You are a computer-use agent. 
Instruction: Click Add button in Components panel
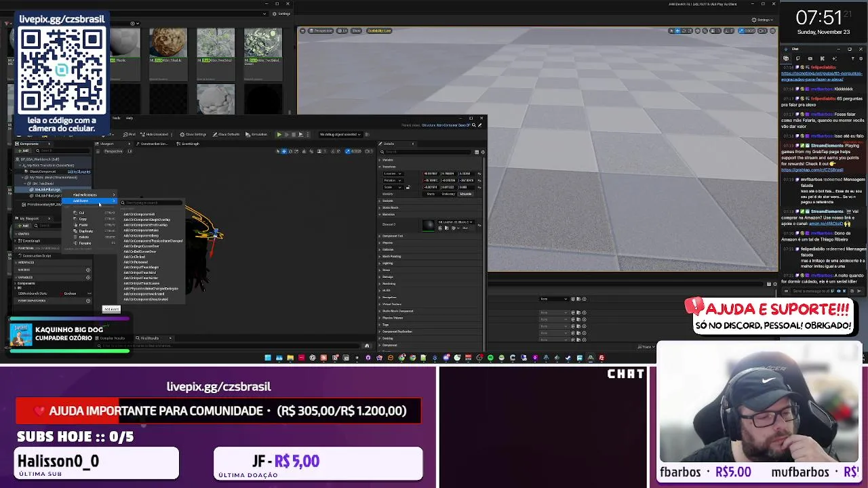click(x=24, y=150)
